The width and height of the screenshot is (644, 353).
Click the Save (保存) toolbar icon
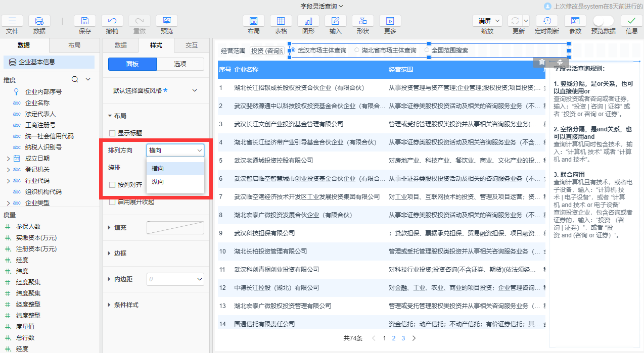85,21
